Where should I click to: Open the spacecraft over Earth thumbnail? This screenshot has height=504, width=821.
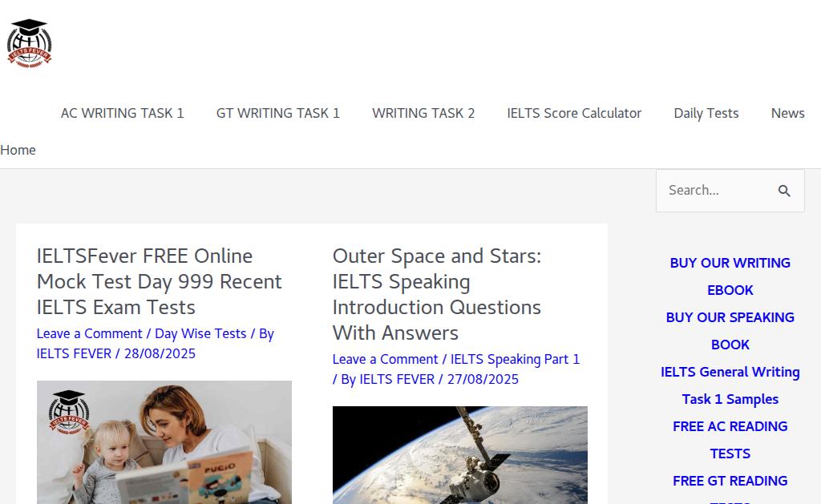click(459, 455)
